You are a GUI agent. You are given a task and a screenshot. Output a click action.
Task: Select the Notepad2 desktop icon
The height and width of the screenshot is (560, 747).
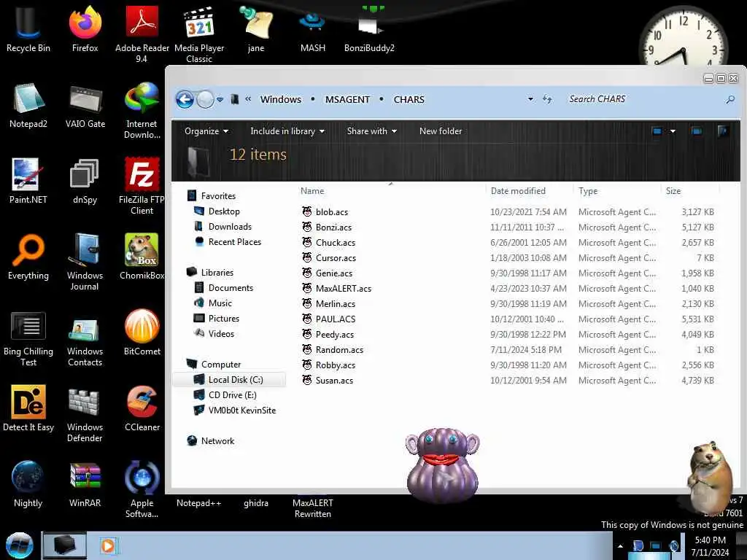(x=28, y=106)
